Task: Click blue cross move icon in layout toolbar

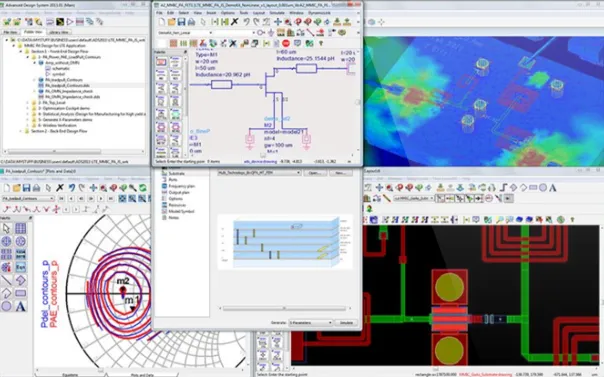Action: 379,188
